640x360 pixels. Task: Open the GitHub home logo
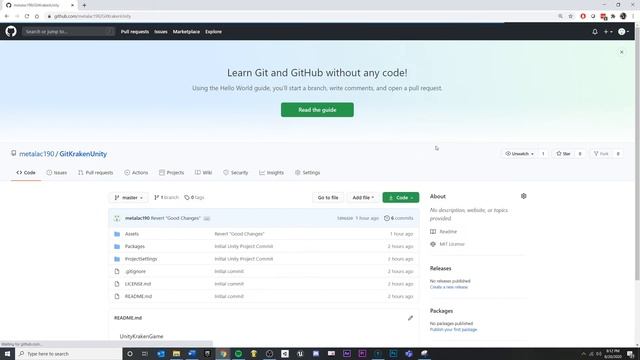pyautogui.click(x=11, y=31)
